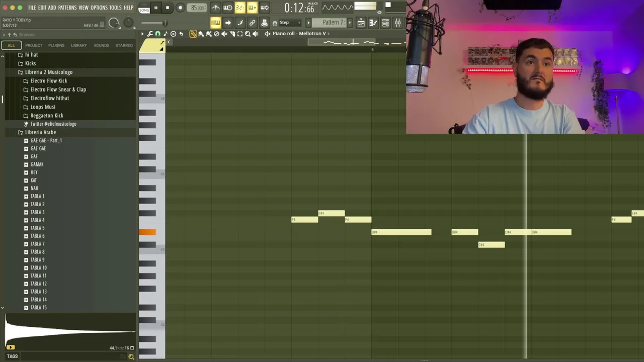The image size is (644, 362).
Task: Select GAE GAE - Part_1 sample
Action: tap(46, 141)
